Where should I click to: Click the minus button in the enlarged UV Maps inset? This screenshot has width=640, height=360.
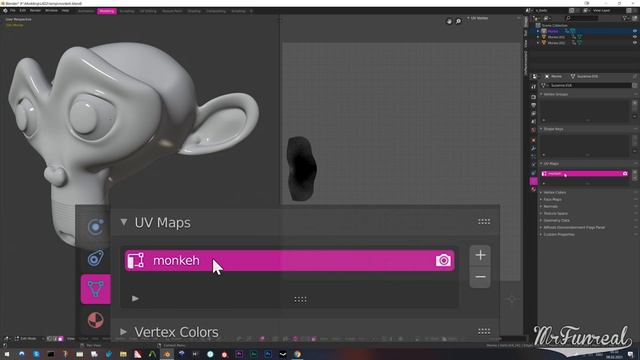[x=480, y=277]
